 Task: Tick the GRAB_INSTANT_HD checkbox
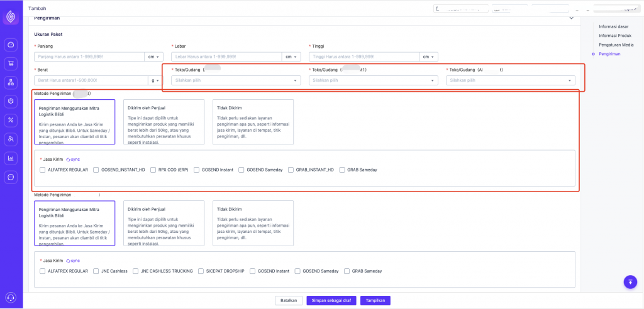(291, 170)
